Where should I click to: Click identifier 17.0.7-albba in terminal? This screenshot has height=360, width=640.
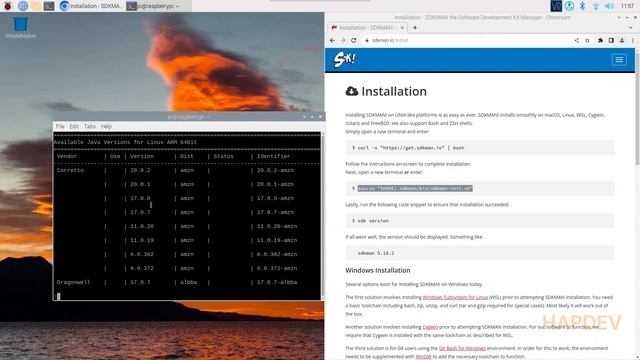277,282
